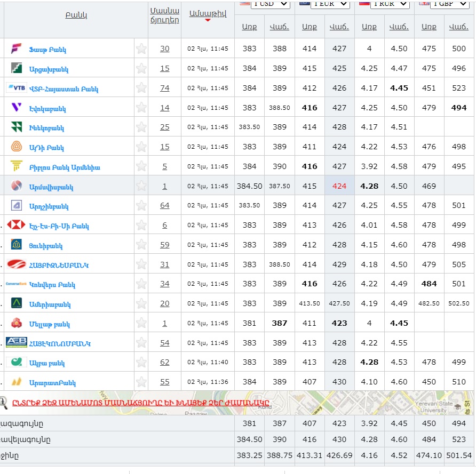Click the Evocabank purple V logo
This screenshot has height=474, width=476.
tap(17, 107)
